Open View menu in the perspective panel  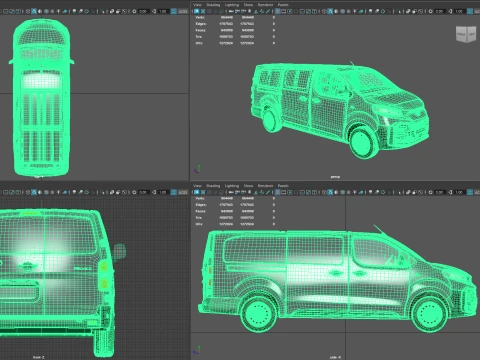[197, 5]
